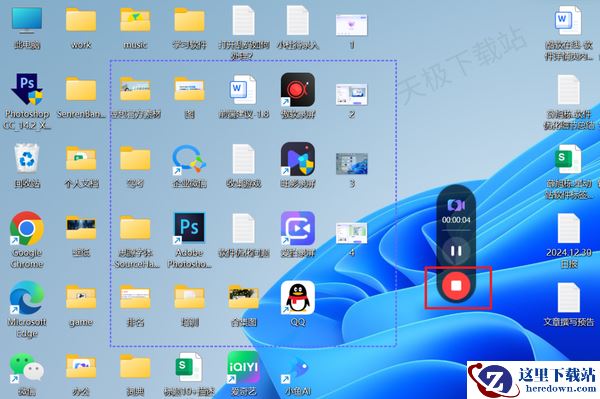This screenshot has width=600, height=399.
Task: Select the 企业微信 shortcut
Action: coord(189,159)
